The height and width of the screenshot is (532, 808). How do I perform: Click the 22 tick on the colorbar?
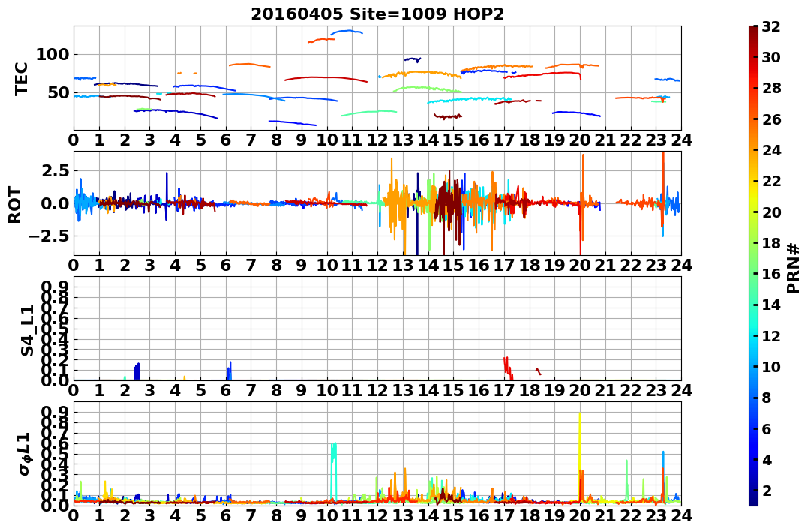click(771, 181)
